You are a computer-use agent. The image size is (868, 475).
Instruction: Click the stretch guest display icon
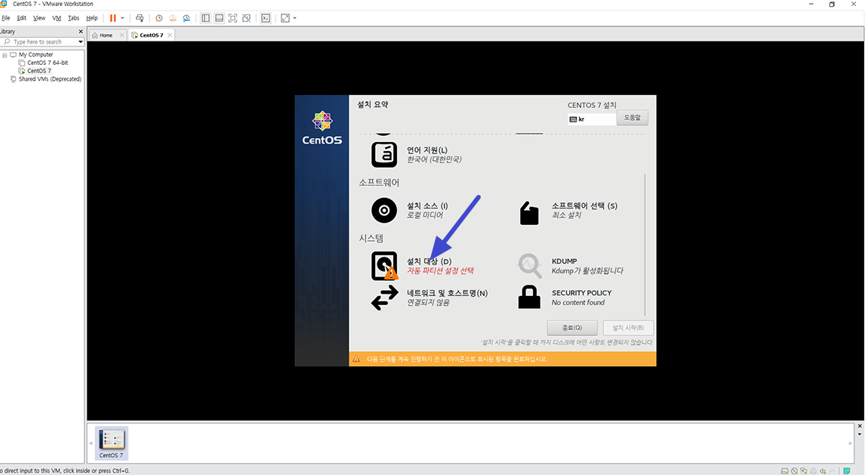pyautogui.click(x=285, y=18)
